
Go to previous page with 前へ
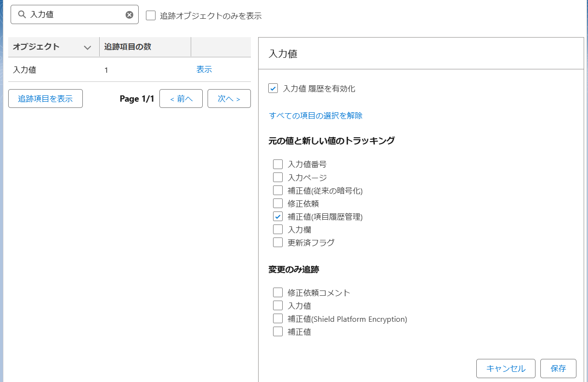(x=181, y=98)
